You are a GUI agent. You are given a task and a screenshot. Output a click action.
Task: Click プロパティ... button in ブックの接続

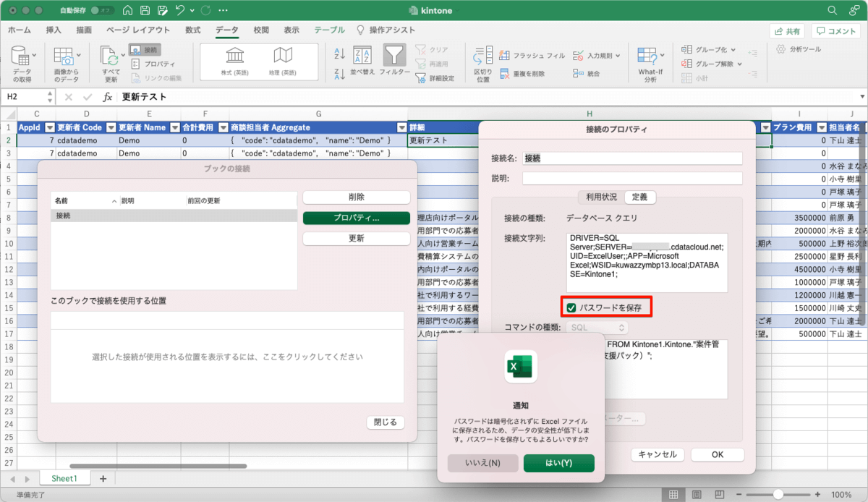(357, 218)
